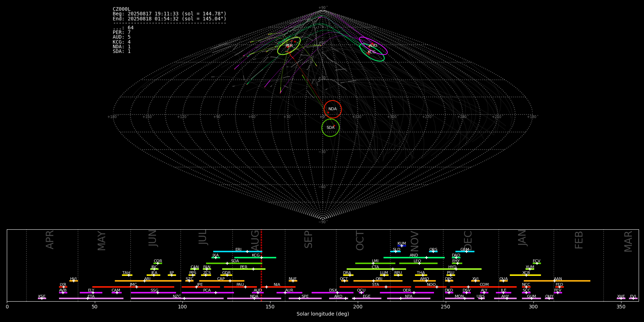Click the -90 declination label on the map
This screenshot has height=322, width=644.
coord(322,222)
